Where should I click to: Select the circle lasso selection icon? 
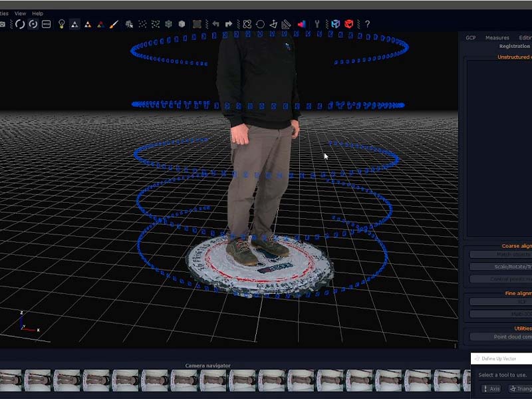tap(260, 24)
